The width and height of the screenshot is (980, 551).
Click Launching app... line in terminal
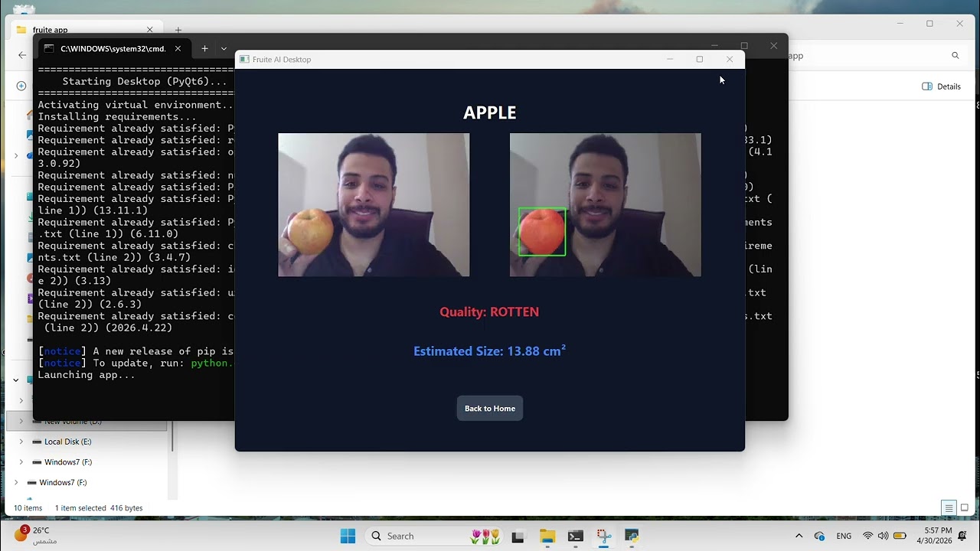tap(87, 375)
